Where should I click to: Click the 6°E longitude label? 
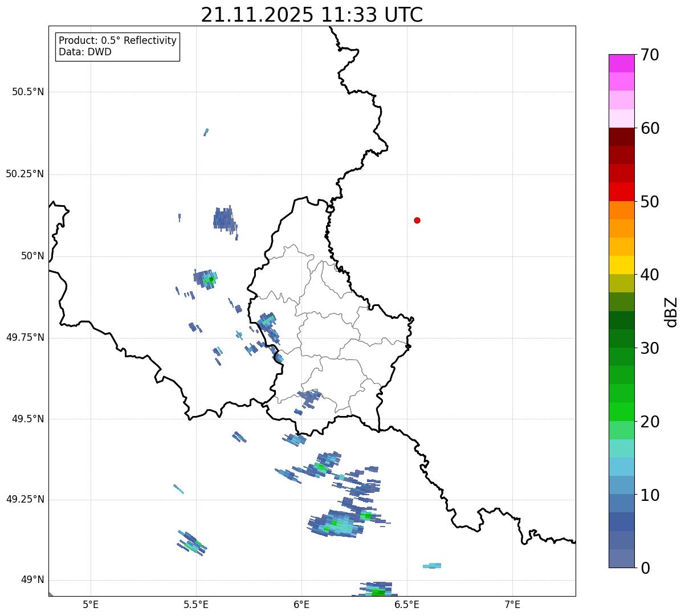pyautogui.click(x=301, y=604)
